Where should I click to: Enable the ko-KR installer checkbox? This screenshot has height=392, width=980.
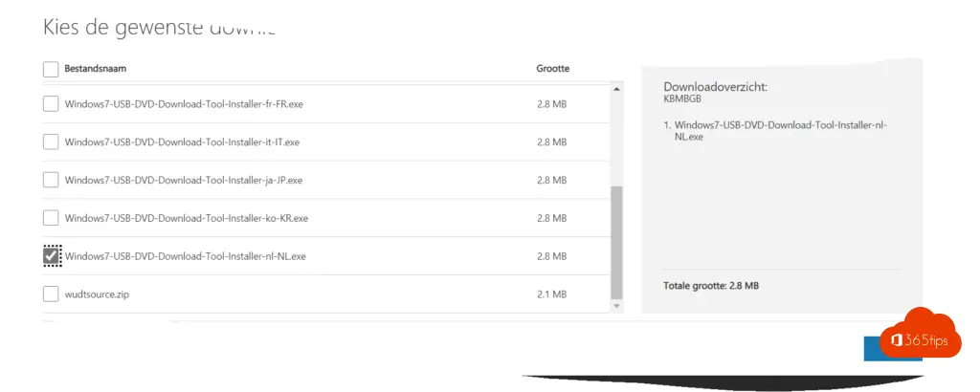[x=51, y=218]
